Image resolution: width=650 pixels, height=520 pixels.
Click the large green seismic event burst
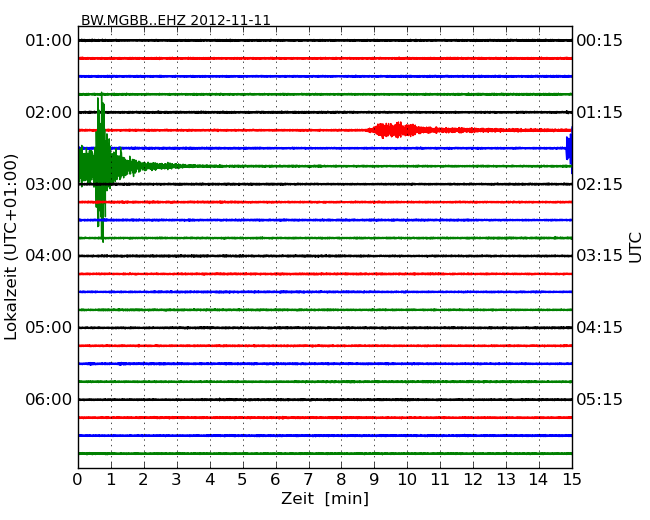tap(101, 167)
